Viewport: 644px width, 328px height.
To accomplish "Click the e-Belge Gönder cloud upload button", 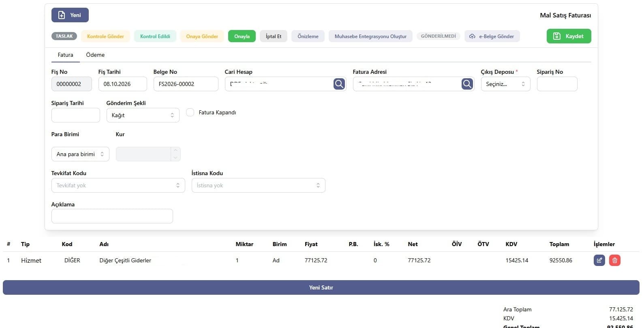I will click(x=492, y=36).
